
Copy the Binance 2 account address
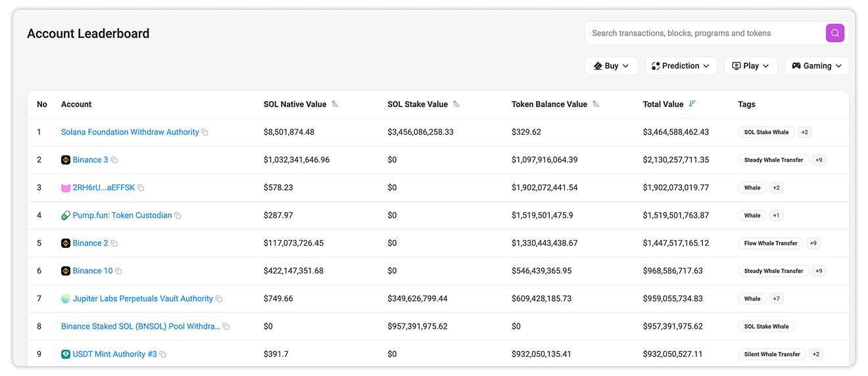[x=114, y=243]
